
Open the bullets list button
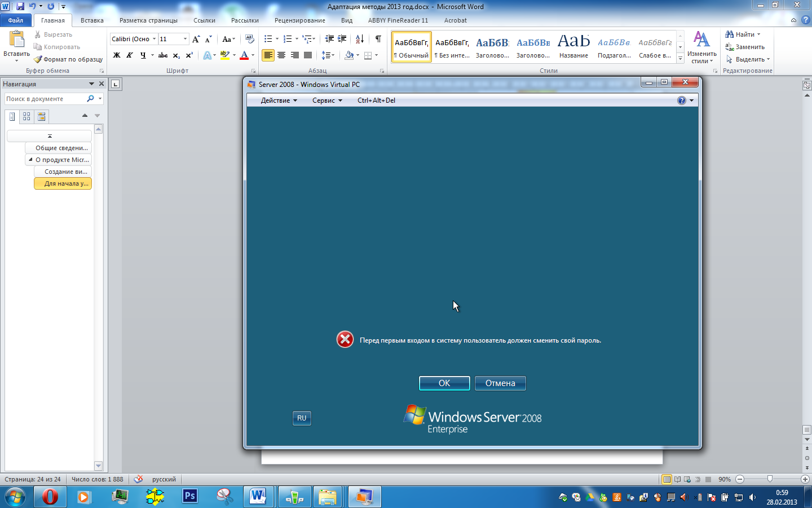pos(268,39)
